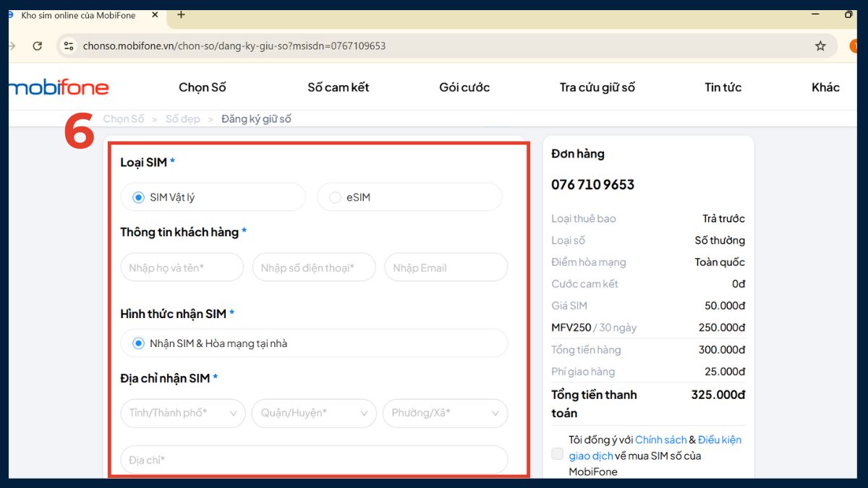Click the Đăng ký giữ số breadcrumb text

pos(256,119)
